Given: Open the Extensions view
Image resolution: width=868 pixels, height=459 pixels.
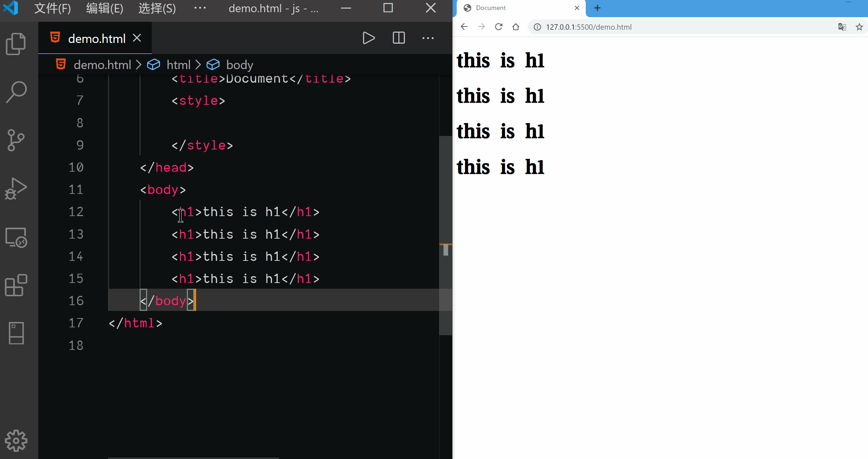Looking at the screenshot, I should coord(16,285).
